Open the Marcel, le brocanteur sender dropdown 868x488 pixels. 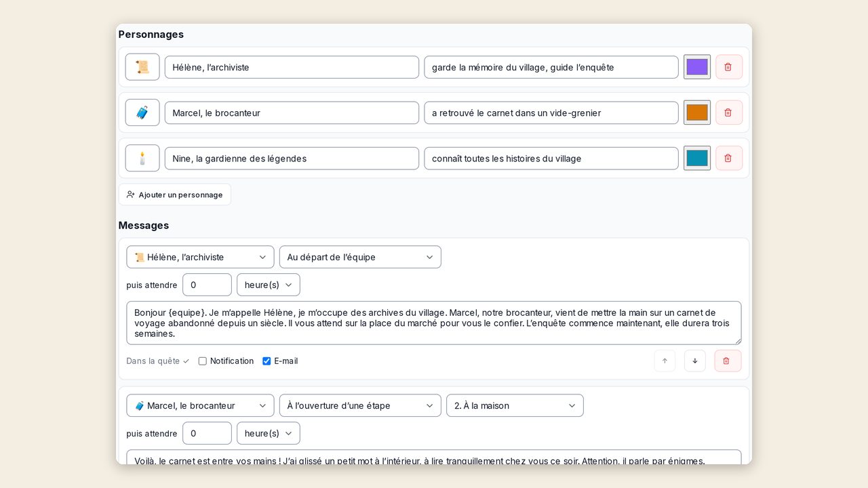click(x=200, y=405)
